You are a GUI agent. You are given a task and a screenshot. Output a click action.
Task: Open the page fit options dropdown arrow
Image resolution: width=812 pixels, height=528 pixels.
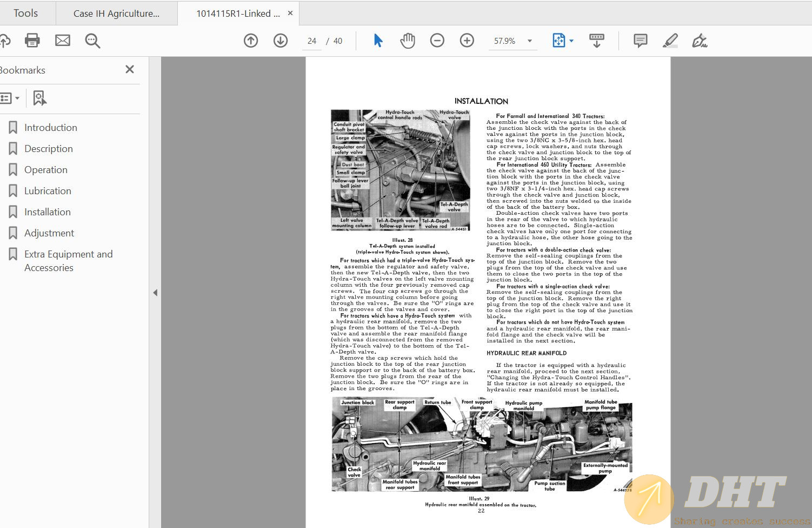(x=571, y=41)
